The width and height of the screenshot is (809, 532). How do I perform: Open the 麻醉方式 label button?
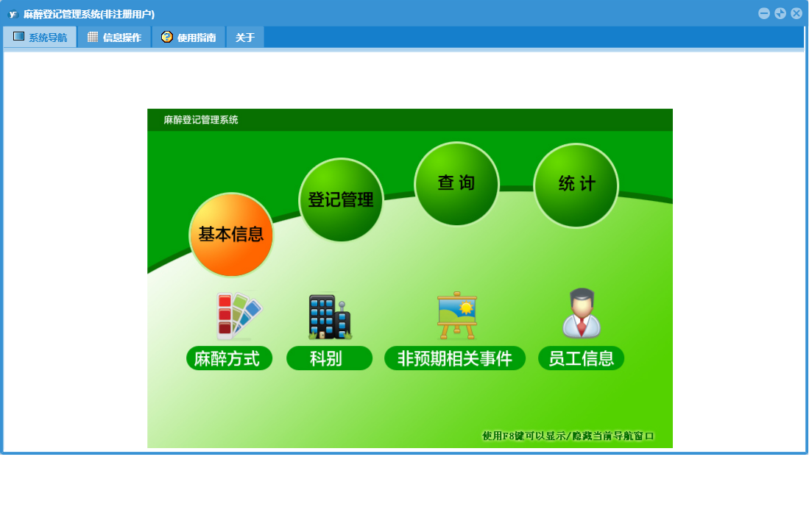click(229, 358)
